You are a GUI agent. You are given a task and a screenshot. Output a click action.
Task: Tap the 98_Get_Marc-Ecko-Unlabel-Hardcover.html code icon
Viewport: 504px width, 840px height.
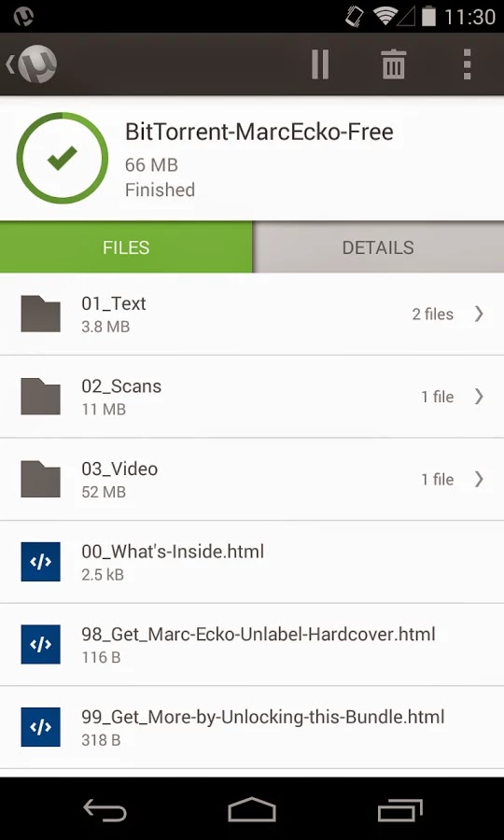click(41, 644)
